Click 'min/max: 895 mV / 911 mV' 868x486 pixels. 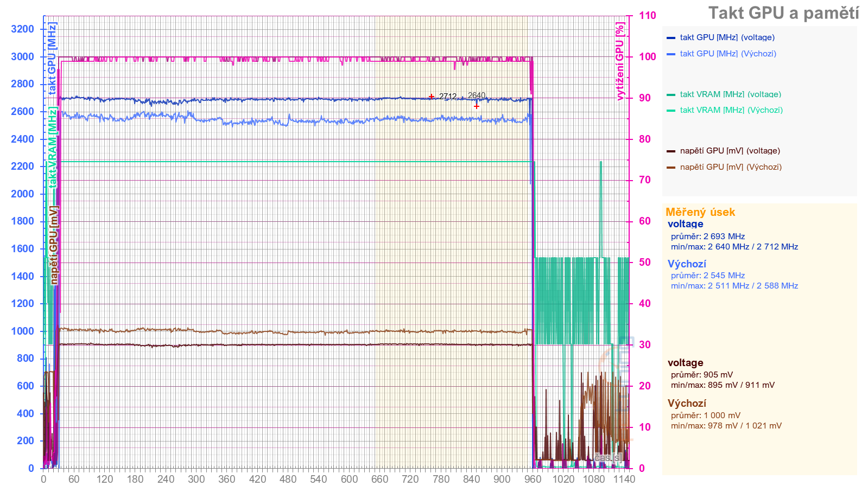723,385
